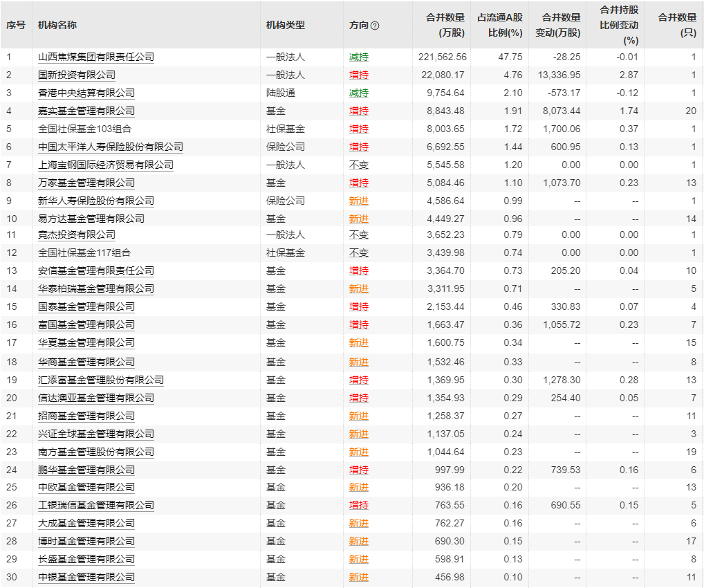Open 汇添富基金管理股份有限公司 link
This screenshot has width=704, height=588.
click(x=100, y=380)
